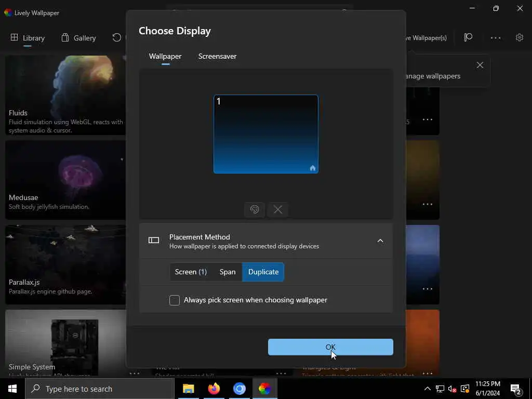Show hidden system tray icons
Viewport: 532px width, 399px height.
428,389
